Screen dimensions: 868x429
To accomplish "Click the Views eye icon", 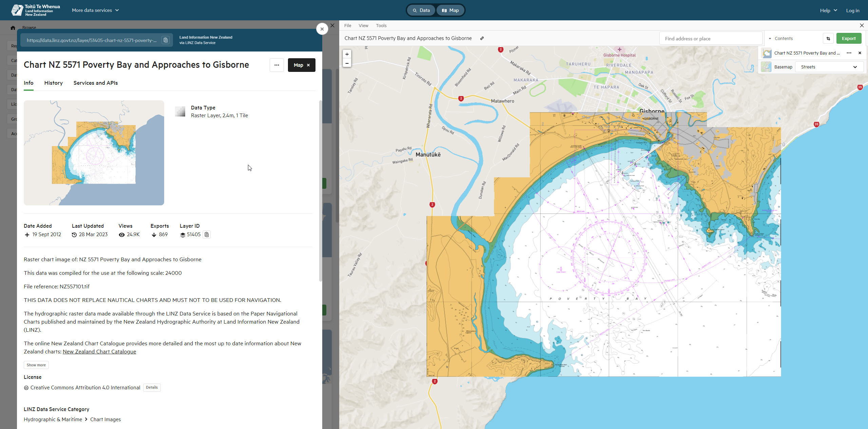I will pyautogui.click(x=122, y=235).
